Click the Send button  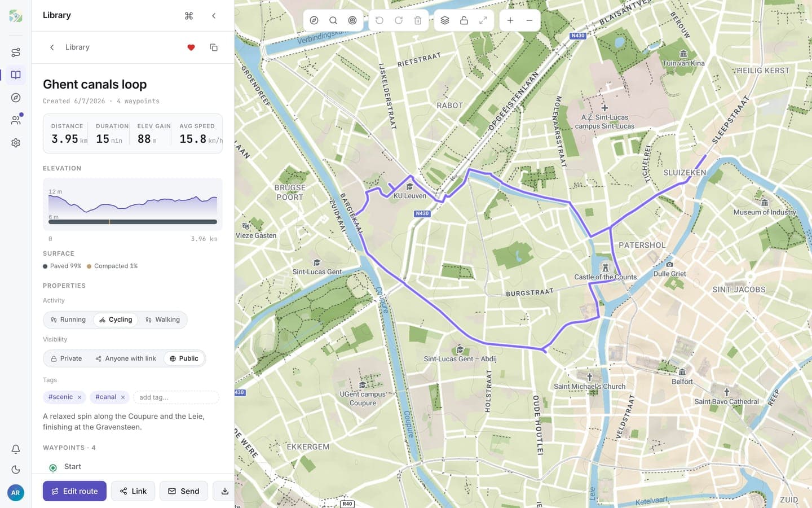pyautogui.click(x=184, y=491)
